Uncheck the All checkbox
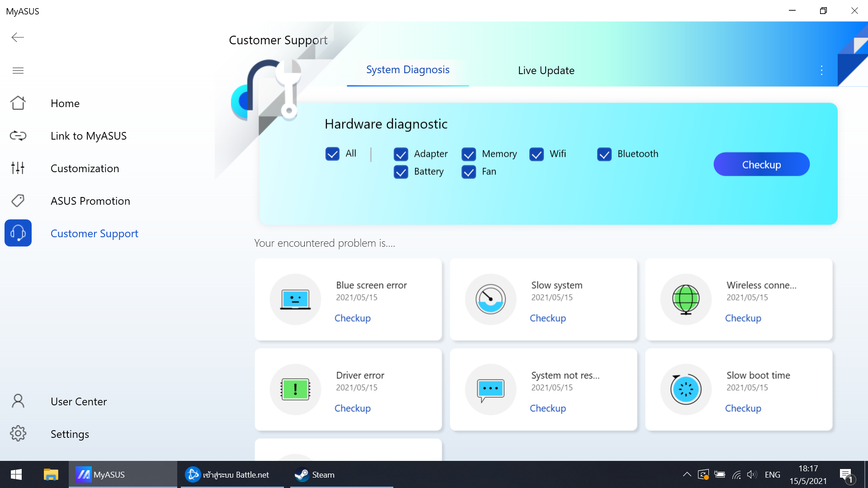The width and height of the screenshot is (868, 488). tap(332, 154)
